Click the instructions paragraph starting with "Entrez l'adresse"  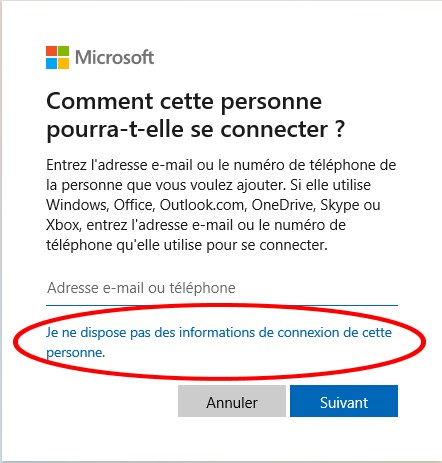pos(221,205)
